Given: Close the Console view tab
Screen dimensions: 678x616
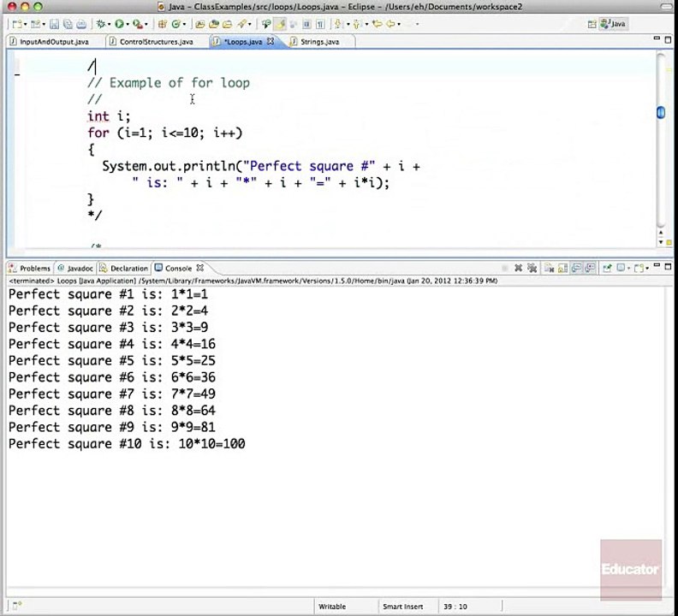Looking at the screenshot, I should (x=199, y=268).
